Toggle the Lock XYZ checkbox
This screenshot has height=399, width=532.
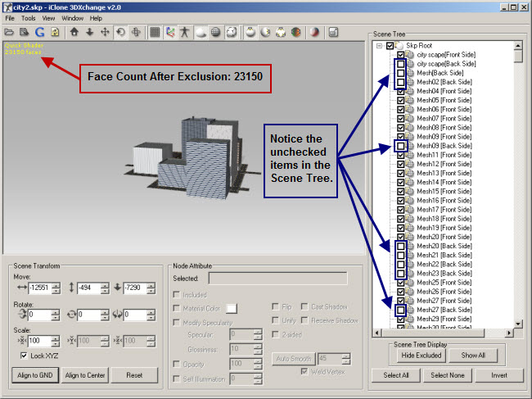[x=24, y=356]
